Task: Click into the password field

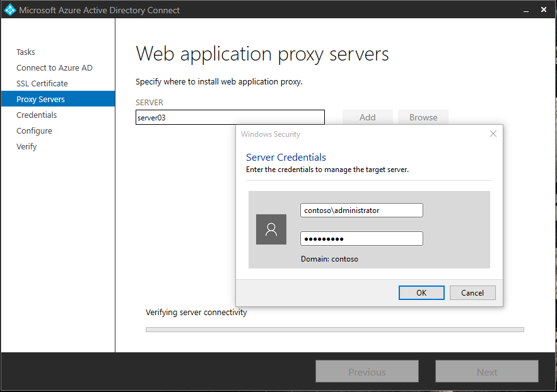Action: [x=361, y=239]
